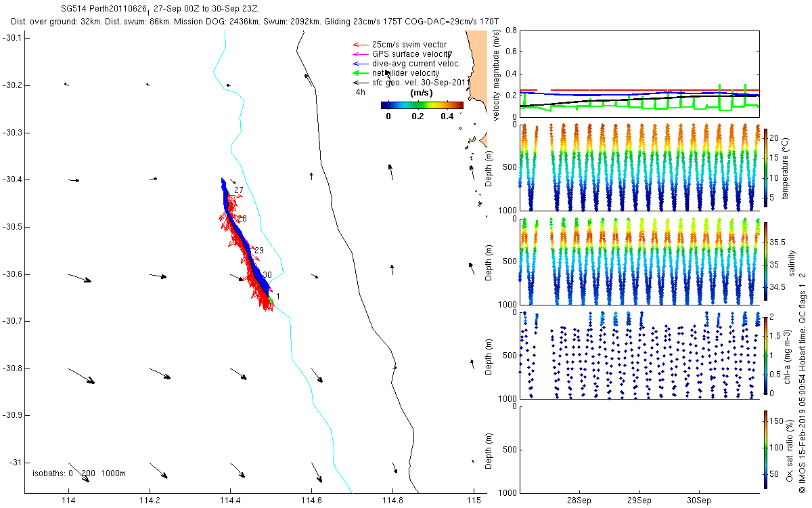Click the velocity (m/s) colorbar in the legend
Image resolution: width=812 pixels, height=508 pixels.
pos(422,105)
